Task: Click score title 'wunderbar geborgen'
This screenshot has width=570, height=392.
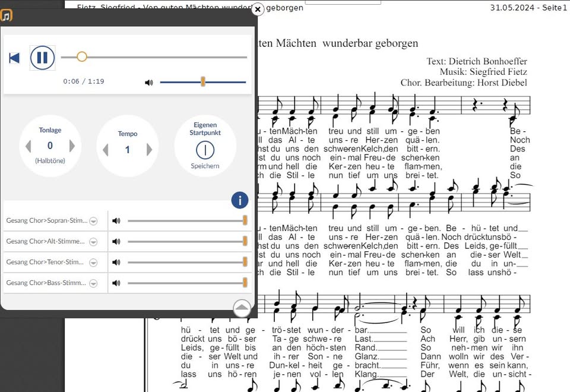Action: pyautogui.click(x=370, y=43)
